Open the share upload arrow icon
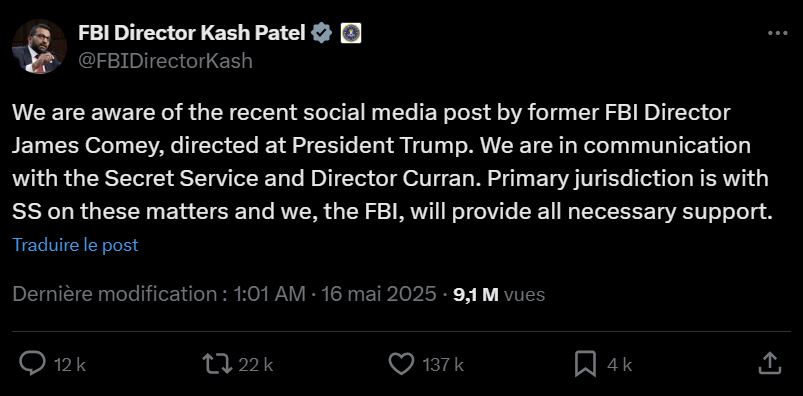This screenshot has width=803, height=396. click(770, 364)
